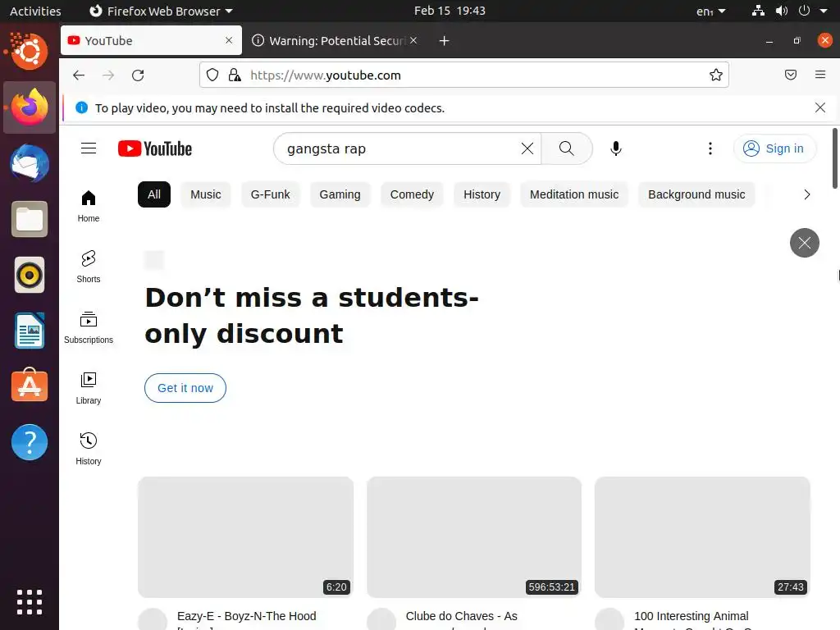Click the page vertical scrollbar thumb
The image size is (840, 630).
pos(834,158)
